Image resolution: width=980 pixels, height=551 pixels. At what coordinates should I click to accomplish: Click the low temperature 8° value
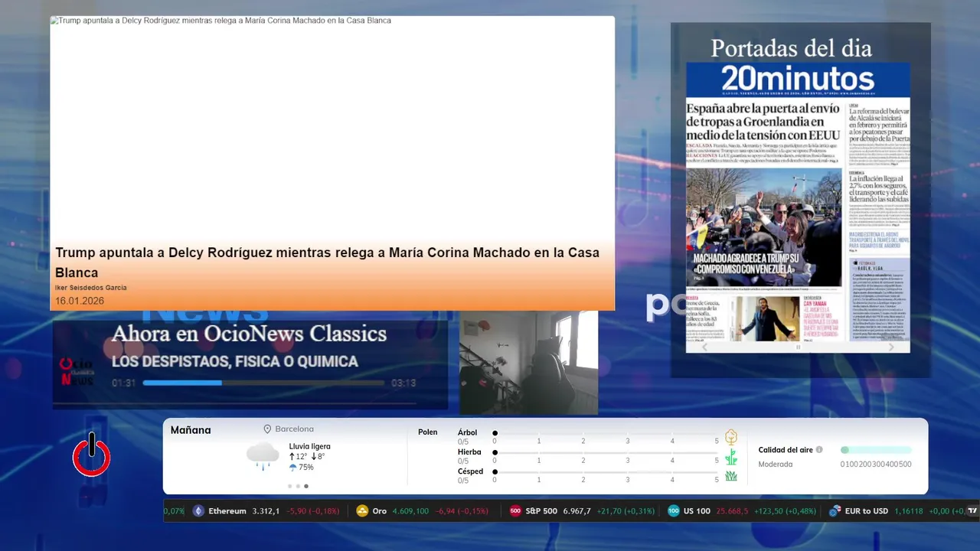(x=322, y=457)
